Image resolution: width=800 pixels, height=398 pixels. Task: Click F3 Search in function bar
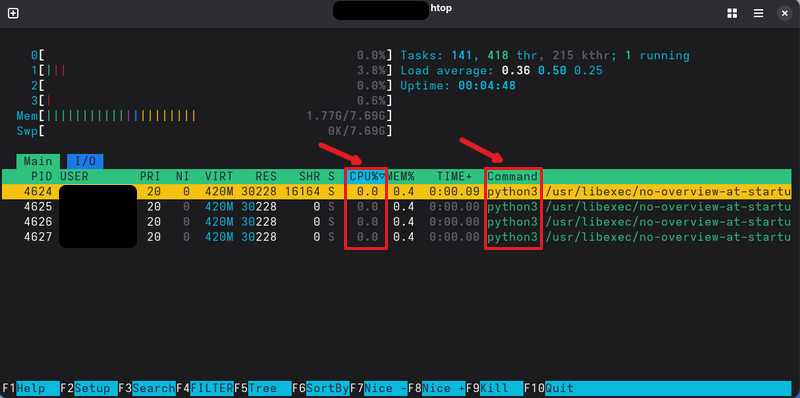pos(147,388)
